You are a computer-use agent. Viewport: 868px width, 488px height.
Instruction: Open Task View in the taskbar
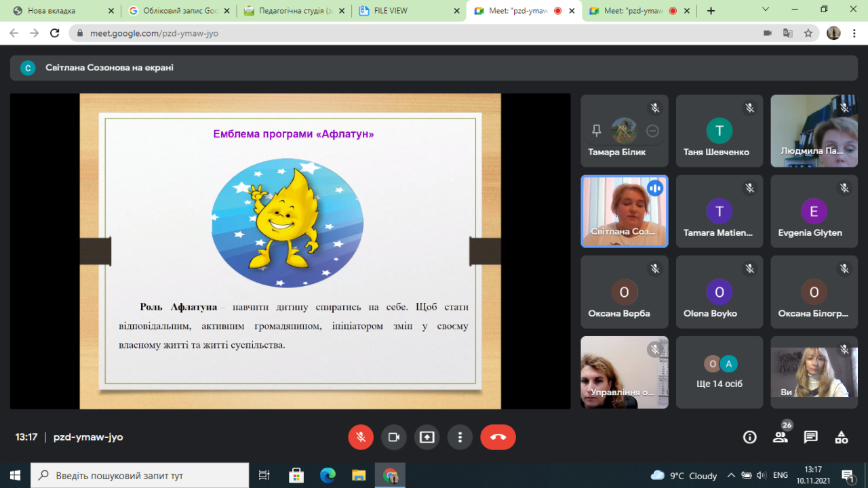[264, 475]
